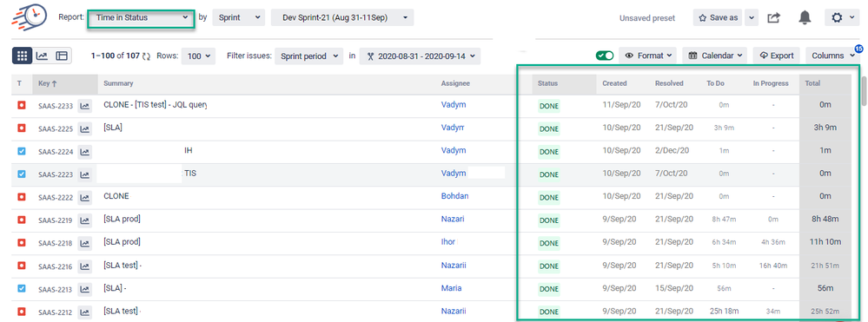Open the Report Time in Status dropdown
868x322 pixels.
click(141, 17)
